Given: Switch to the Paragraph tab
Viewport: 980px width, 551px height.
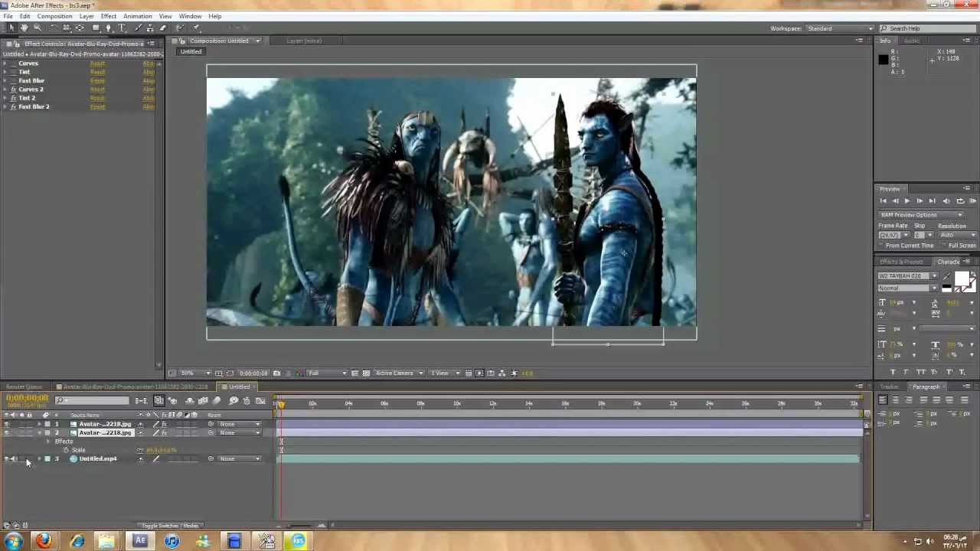Looking at the screenshot, I should (x=926, y=387).
